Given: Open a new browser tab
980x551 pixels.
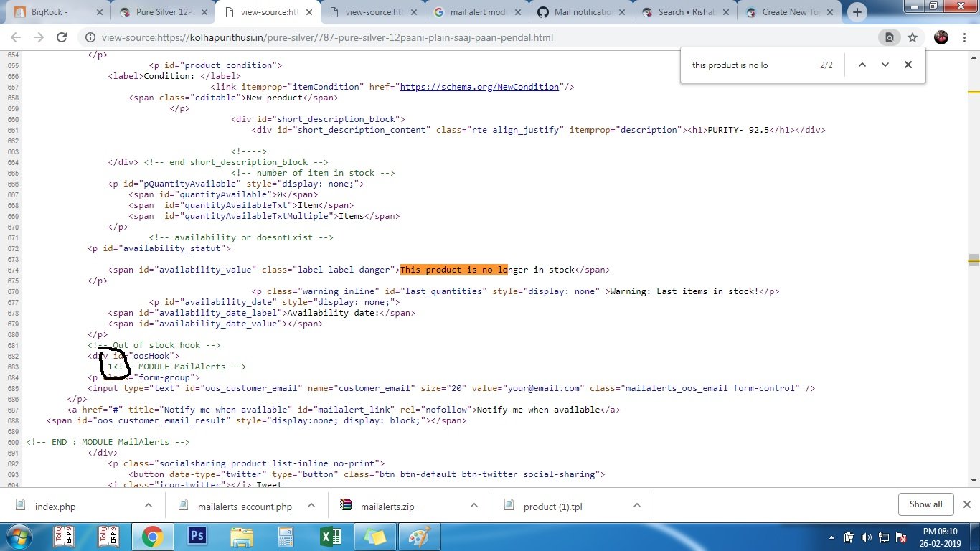Looking at the screenshot, I should point(857,12).
